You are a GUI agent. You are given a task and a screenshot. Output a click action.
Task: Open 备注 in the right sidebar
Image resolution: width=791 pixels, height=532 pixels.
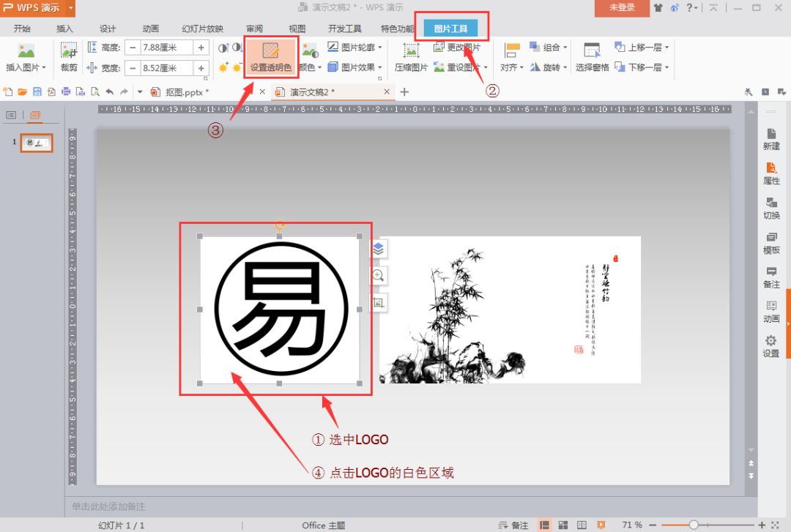click(x=771, y=277)
